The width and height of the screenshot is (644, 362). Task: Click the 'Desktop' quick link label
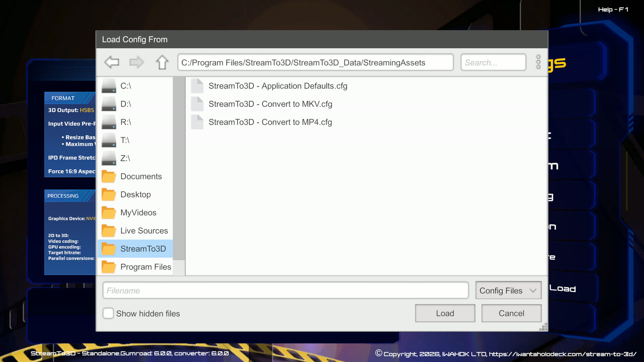click(136, 194)
